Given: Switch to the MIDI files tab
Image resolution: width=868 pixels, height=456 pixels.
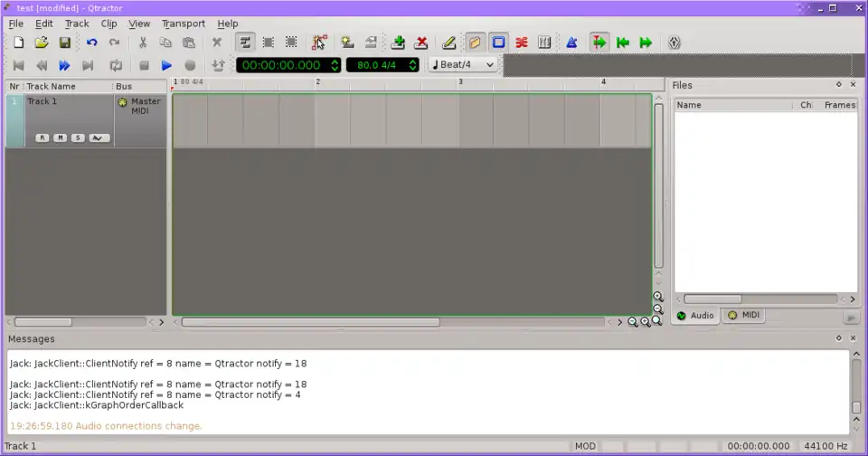Looking at the screenshot, I should (x=744, y=316).
